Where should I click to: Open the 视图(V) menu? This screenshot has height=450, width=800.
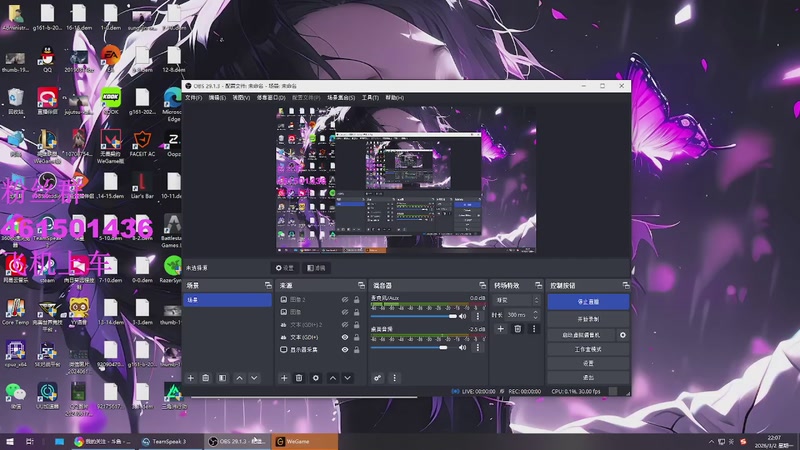241,97
